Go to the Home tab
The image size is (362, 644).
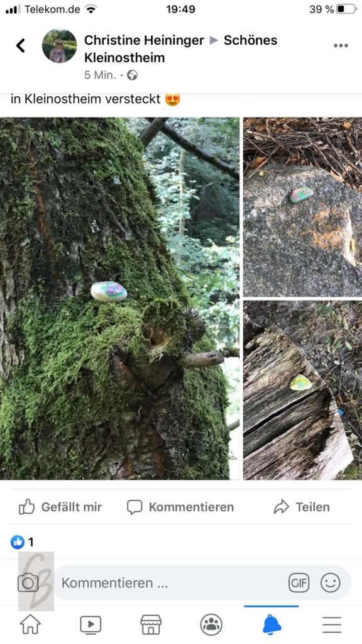point(30,625)
